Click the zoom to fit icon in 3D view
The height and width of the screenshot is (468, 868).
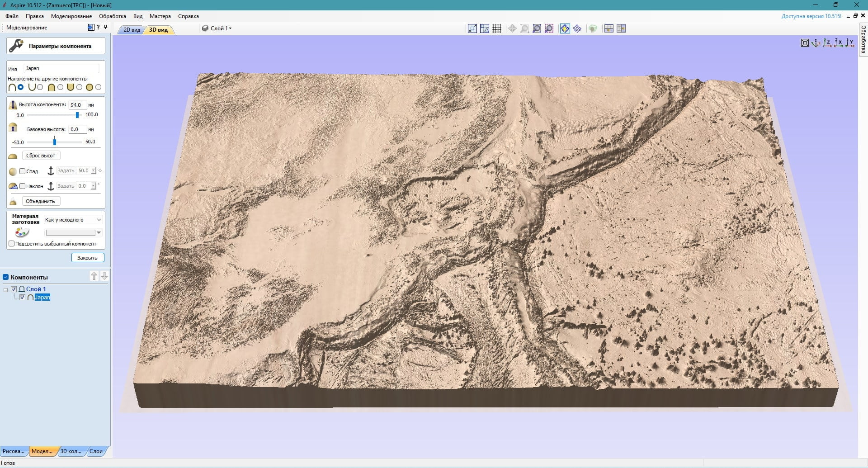point(805,43)
